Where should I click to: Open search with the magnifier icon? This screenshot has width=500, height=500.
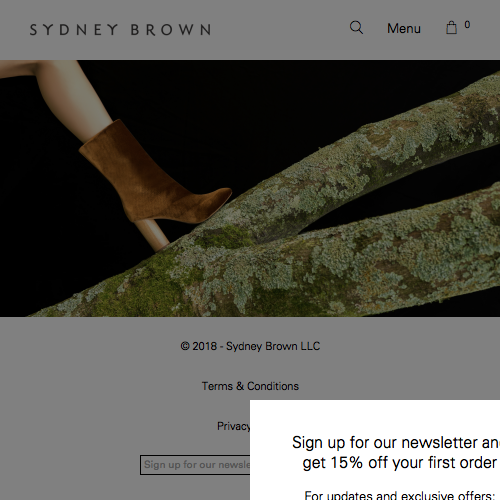coord(356,28)
